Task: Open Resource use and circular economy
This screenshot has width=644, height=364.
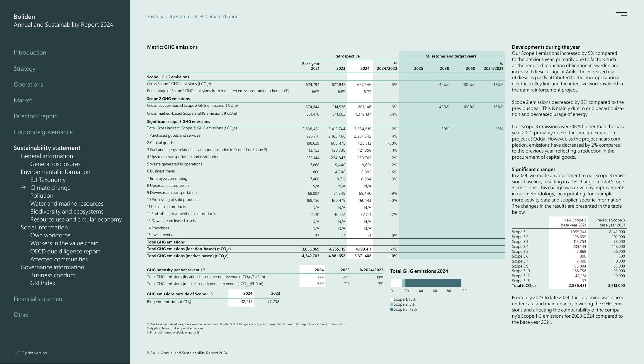Action: tap(76, 219)
